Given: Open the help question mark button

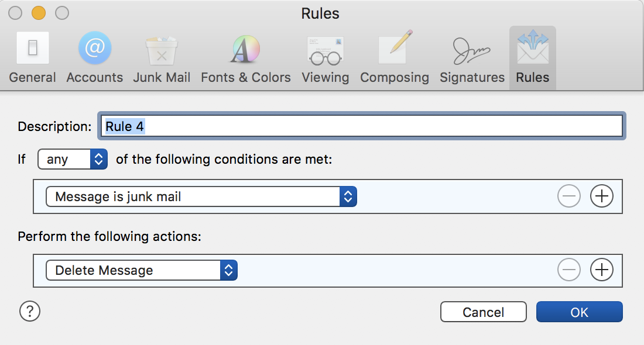Looking at the screenshot, I should pyautogui.click(x=30, y=312).
